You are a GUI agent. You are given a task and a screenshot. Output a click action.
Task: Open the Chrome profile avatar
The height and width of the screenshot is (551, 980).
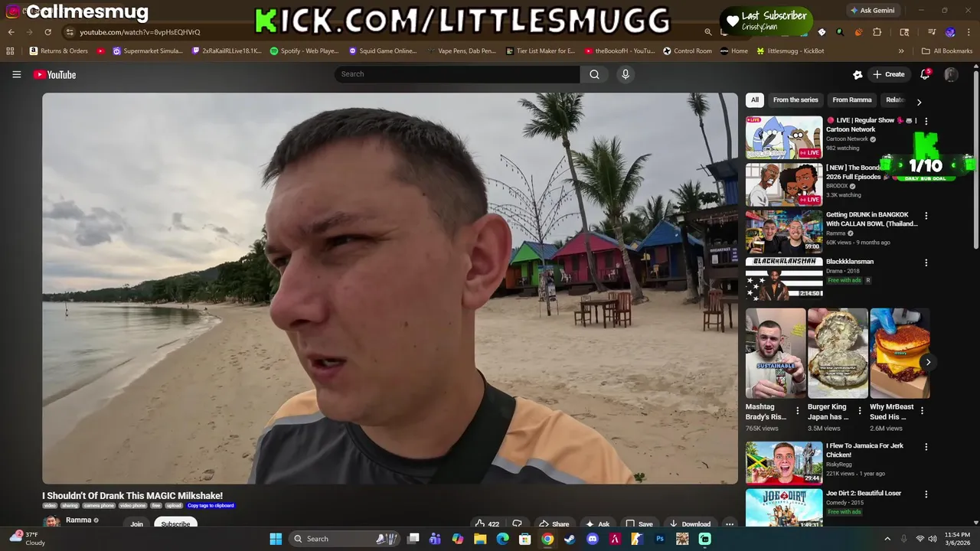950,32
